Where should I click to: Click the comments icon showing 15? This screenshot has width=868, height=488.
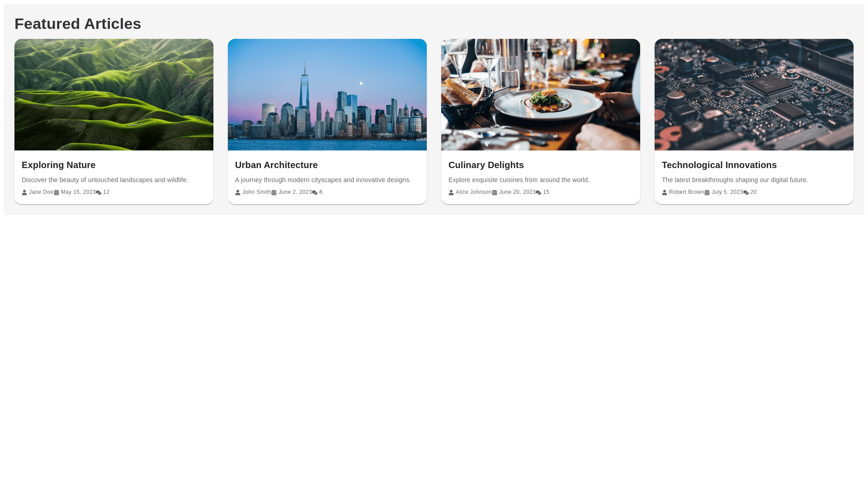click(x=538, y=192)
